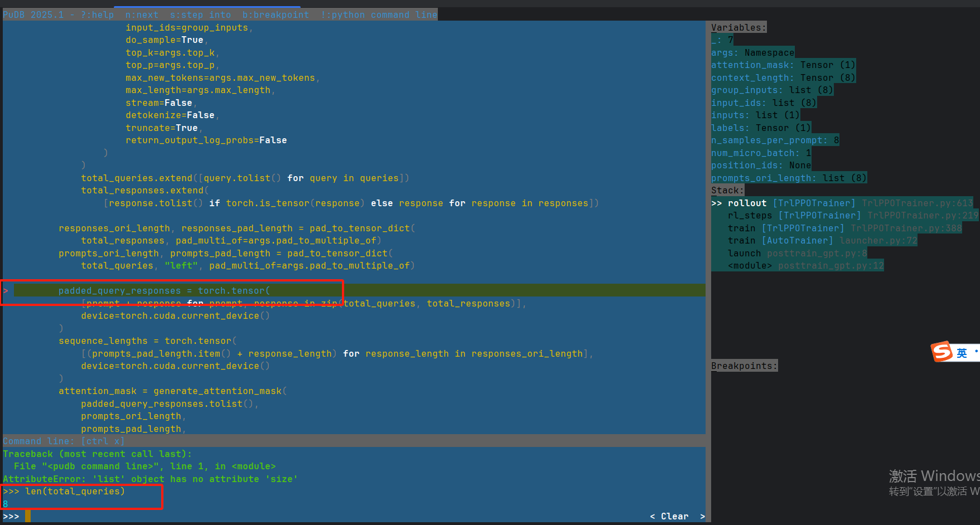The width and height of the screenshot is (980, 525).
Task: Select stack frame rollout TrlPPOTrainer.py:613
Action: tap(842, 203)
